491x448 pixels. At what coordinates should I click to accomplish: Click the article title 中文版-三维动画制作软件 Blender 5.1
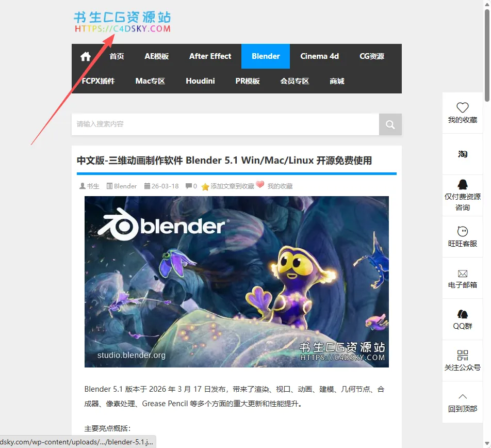click(224, 161)
